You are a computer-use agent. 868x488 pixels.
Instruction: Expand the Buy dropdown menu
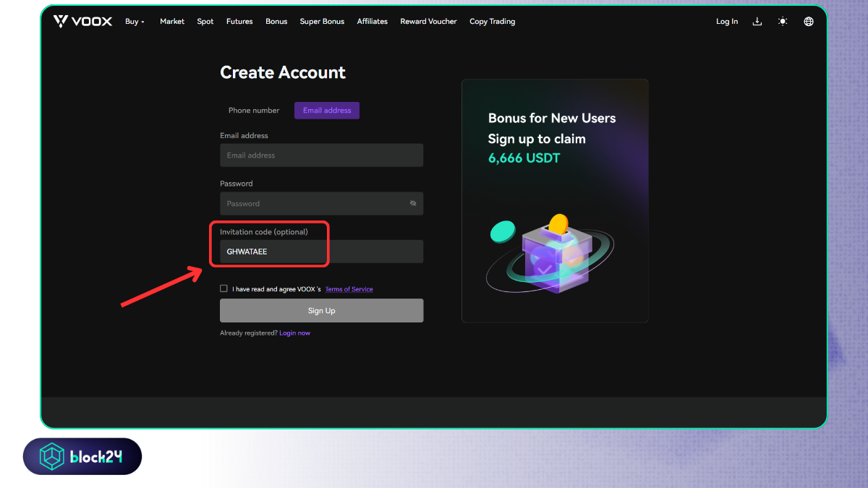[135, 21]
